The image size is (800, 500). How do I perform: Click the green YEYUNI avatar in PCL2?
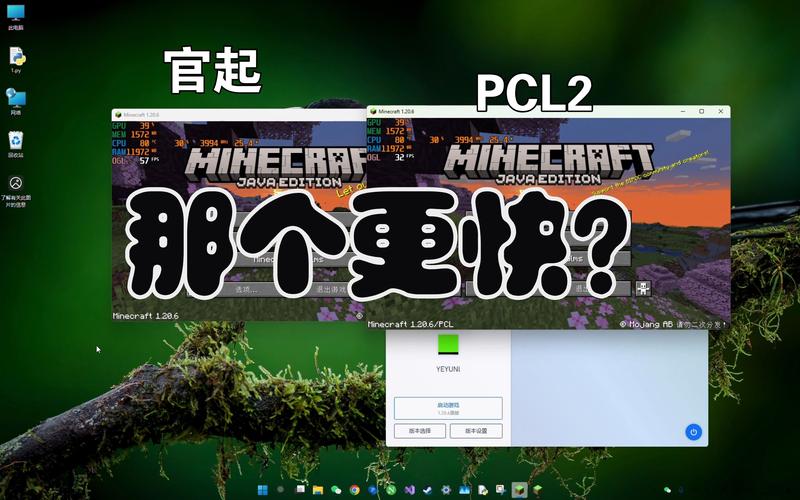click(448, 344)
